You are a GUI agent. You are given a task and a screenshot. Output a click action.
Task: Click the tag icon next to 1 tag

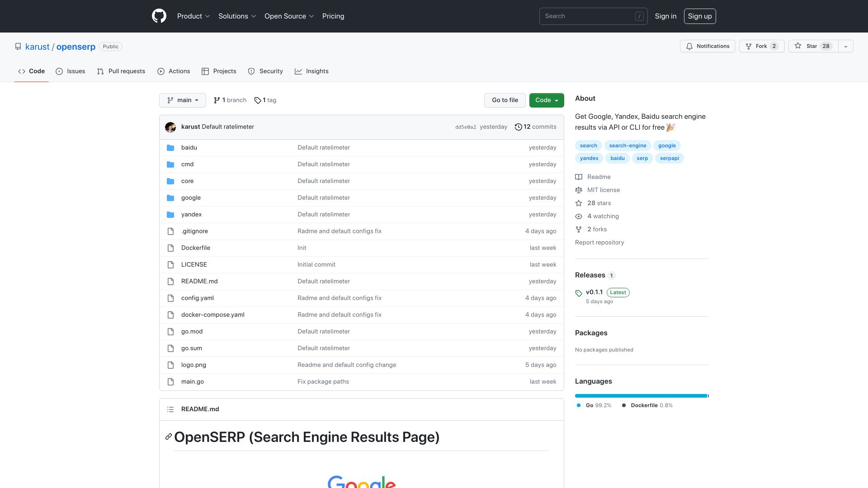point(258,100)
